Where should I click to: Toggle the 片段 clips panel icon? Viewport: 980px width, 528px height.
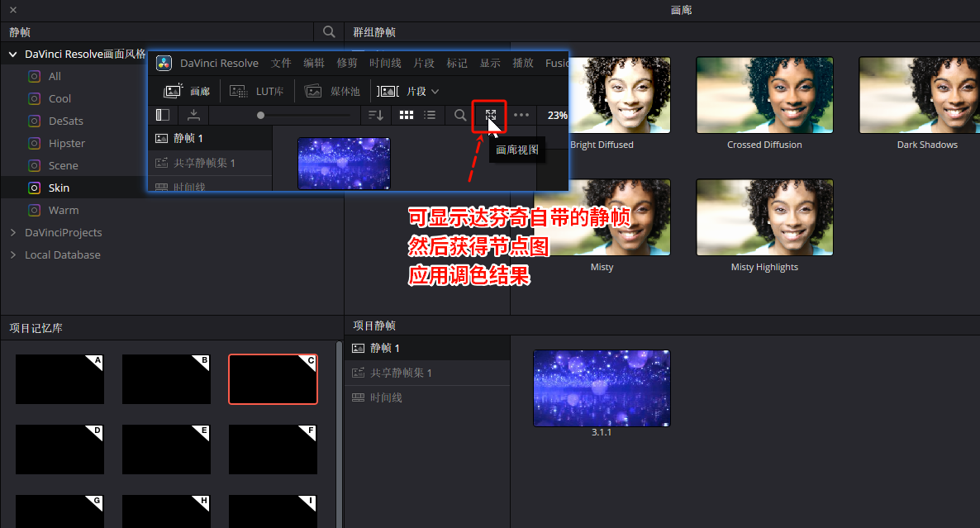[x=388, y=91]
